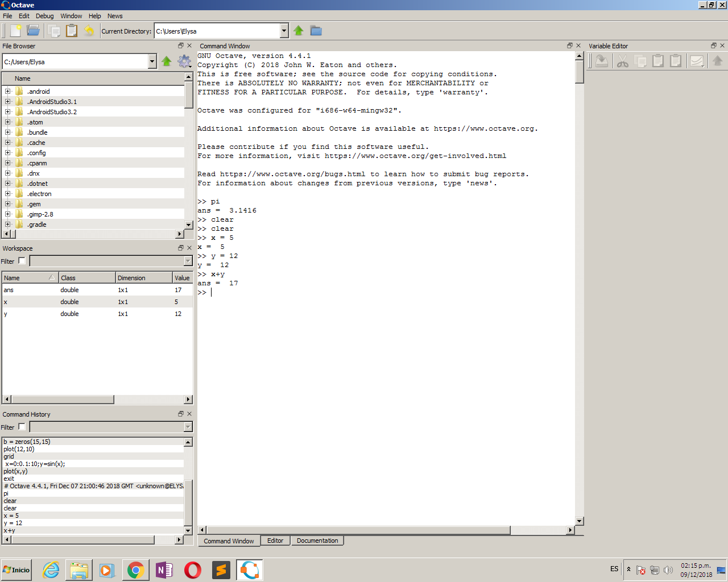Click the Command Window vertical scrollbar down arrow

[580, 521]
